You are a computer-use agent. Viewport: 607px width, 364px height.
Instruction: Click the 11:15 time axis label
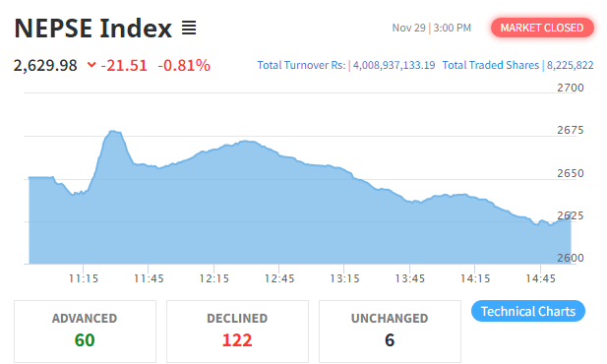pyautogui.click(x=84, y=278)
